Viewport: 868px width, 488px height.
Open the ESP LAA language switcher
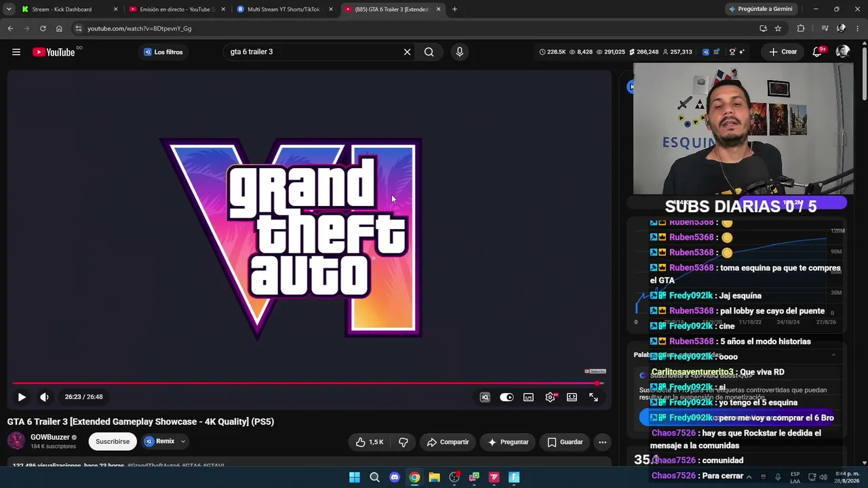coord(795,477)
